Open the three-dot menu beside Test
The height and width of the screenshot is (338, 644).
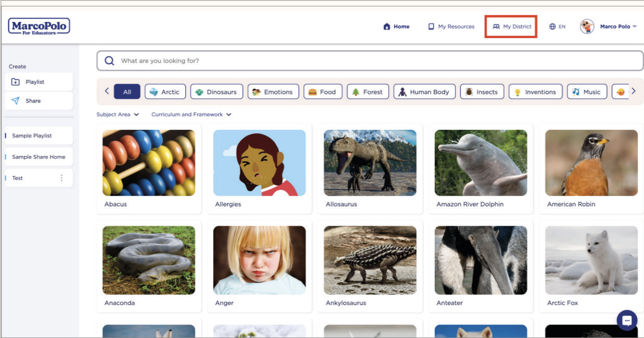(62, 178)
